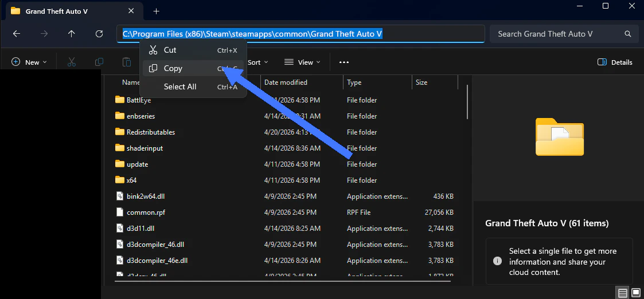Click the vertical scrollbar of file list

tap(467, 102)
